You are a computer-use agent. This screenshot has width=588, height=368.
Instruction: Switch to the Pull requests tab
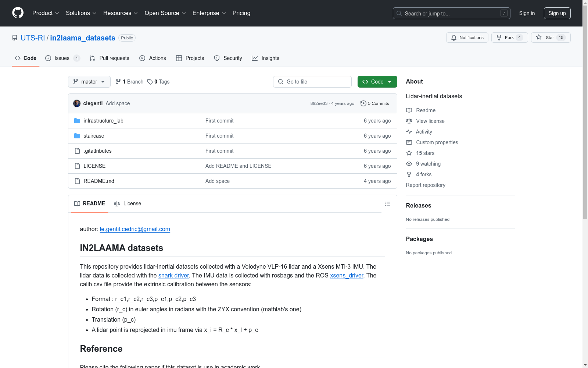(110, 58)
